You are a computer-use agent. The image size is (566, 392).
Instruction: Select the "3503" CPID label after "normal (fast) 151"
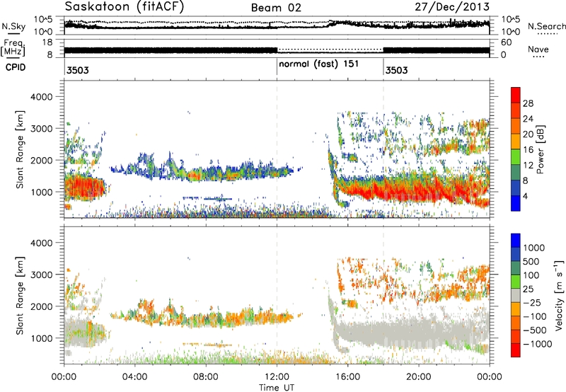(x=396, y=70)
